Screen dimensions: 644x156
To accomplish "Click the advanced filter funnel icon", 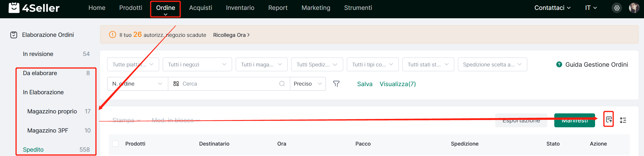I will (336, 84).
